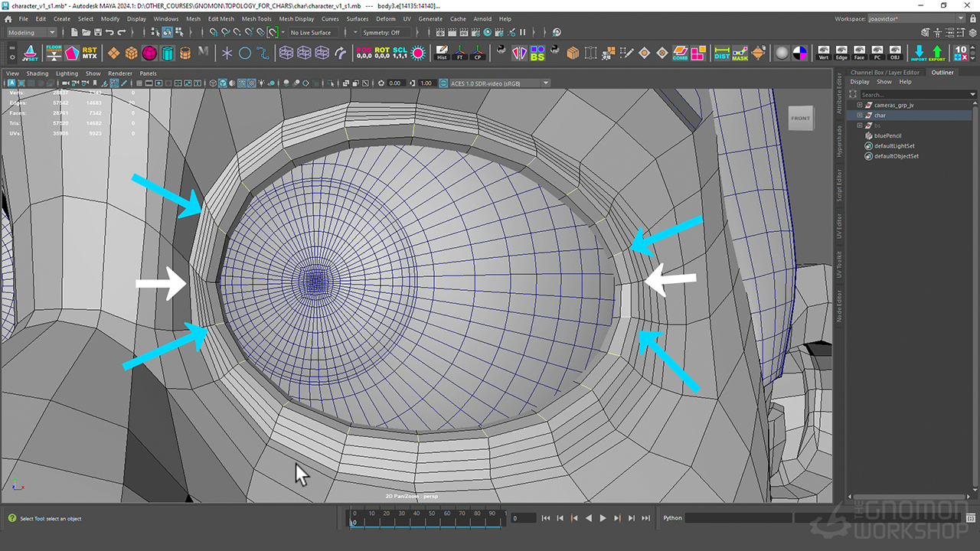Expand the cameras_grp_jv outliner node
The image size is (980, 551).
(860, 105)
